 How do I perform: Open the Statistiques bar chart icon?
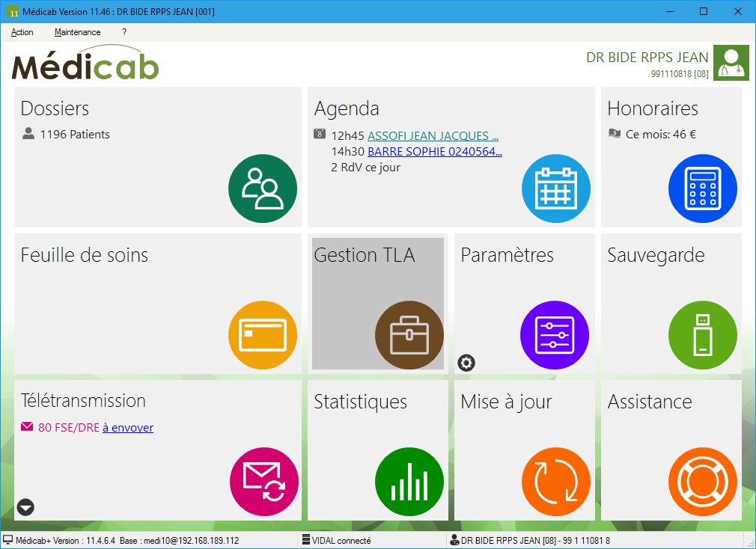pos(409,481)
